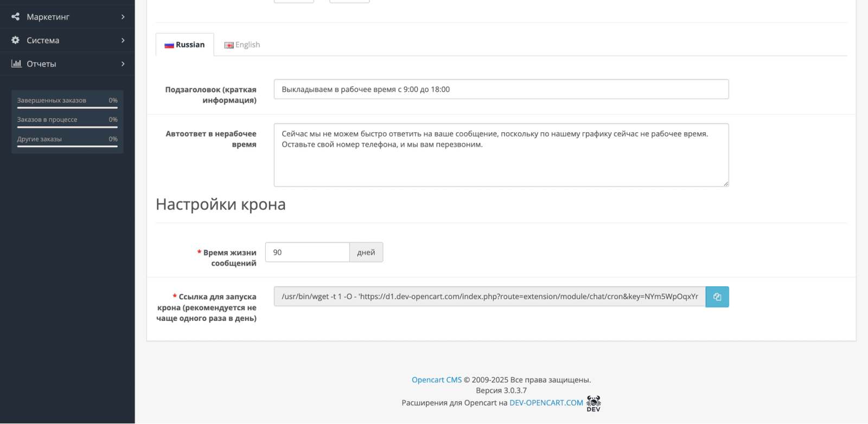Click the Другие заказы progress bar
The width and height of the screenshot is (868, 424).
67,146
